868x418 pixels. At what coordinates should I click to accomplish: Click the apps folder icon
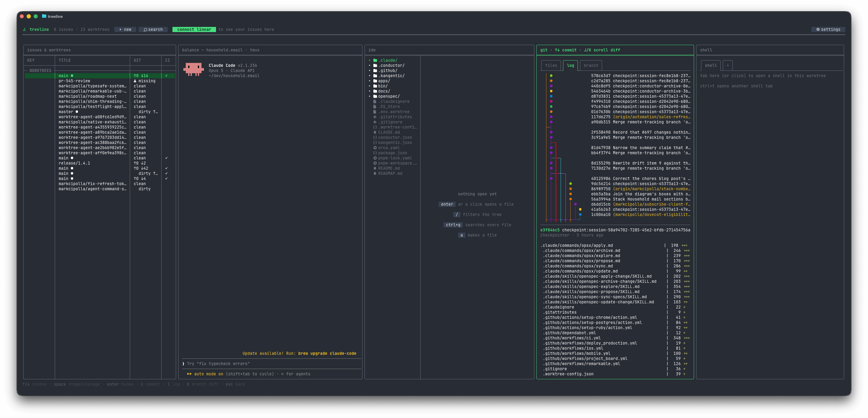375,81
